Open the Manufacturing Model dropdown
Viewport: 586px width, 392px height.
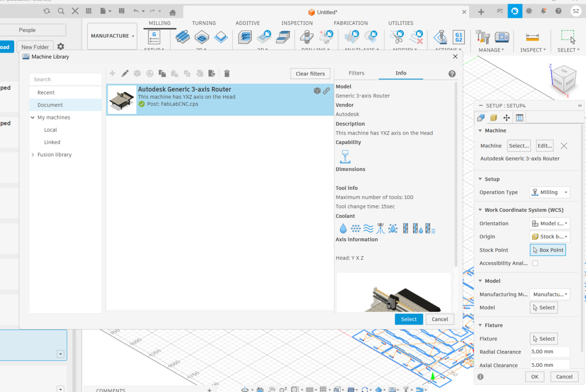(550, 295)
